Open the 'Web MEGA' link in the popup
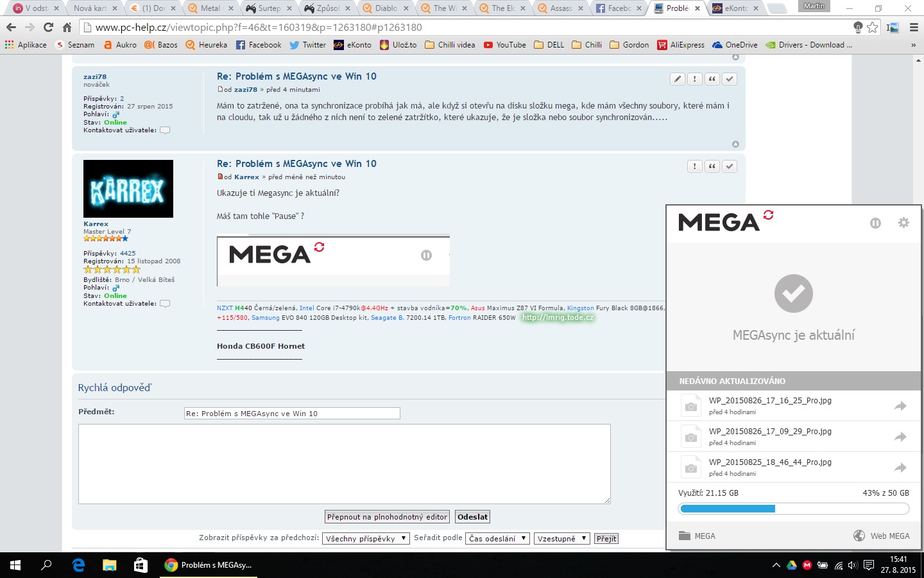 882,536
